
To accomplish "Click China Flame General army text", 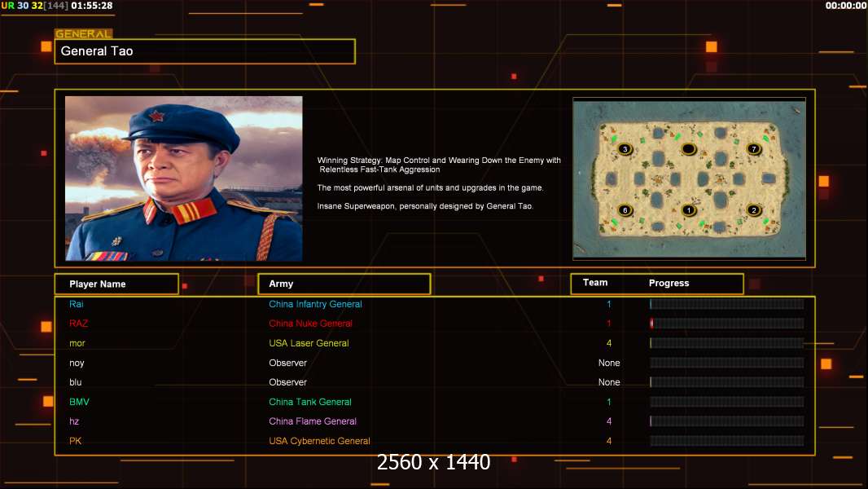I will (x=313, y=421).
